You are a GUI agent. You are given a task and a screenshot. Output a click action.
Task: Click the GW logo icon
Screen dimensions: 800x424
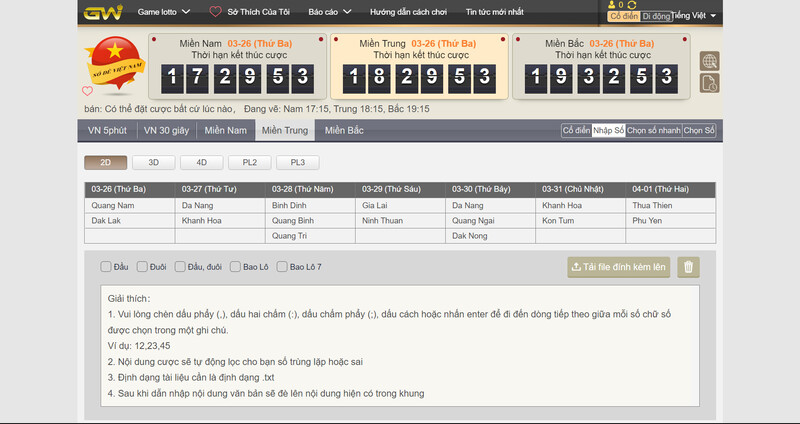[x=102, y=13]
